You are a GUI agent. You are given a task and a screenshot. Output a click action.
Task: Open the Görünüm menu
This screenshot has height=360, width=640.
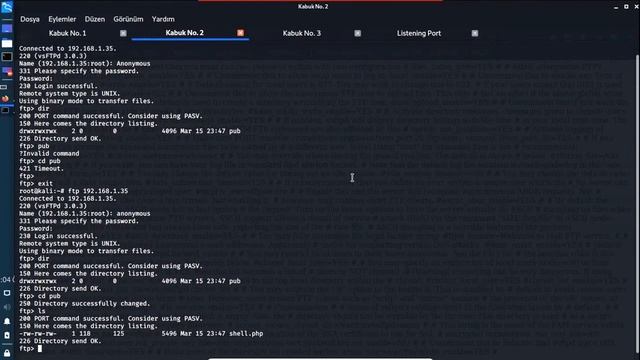click(128, 19)
